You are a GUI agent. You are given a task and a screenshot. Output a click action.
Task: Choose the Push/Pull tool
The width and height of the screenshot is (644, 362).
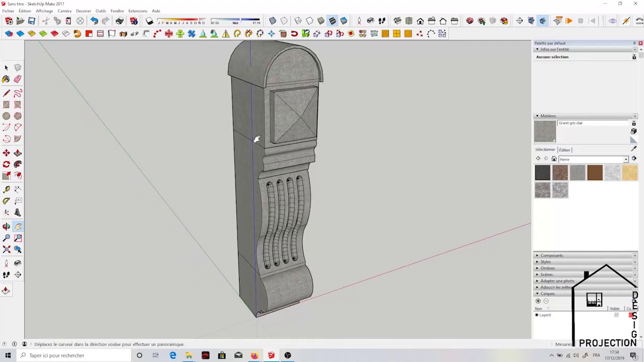(18, 153)
